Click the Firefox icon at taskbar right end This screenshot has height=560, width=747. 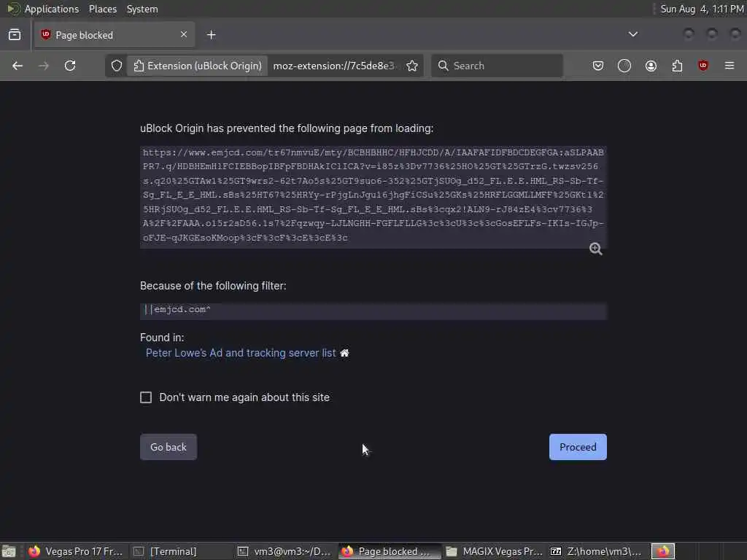662,551
